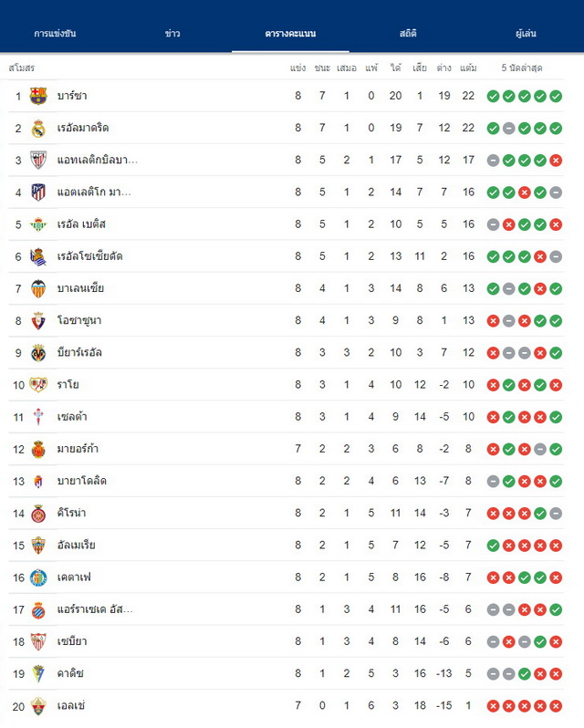Screen dimensions: 584x728
Task: Open the การแข่งขัน tab
Action: pos(55,34)
